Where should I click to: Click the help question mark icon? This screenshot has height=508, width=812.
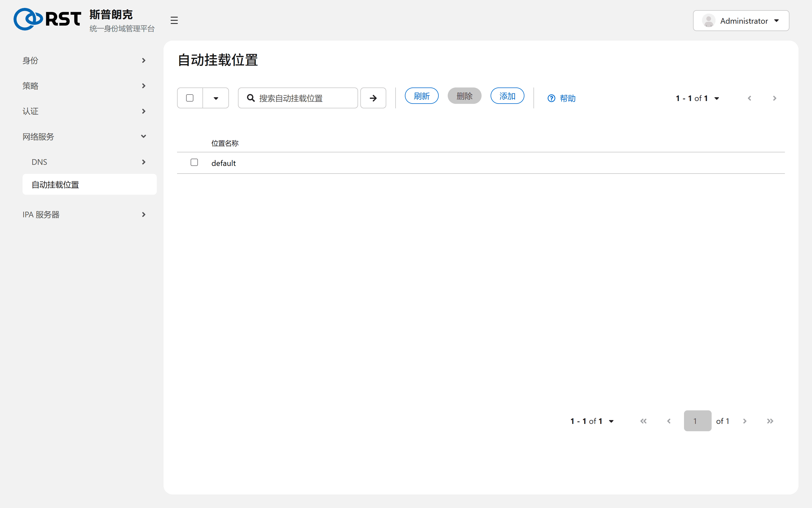(551, 98)
